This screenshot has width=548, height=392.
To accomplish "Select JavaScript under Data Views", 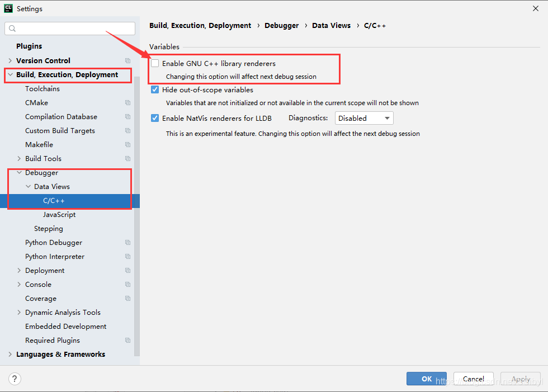I will (59, 215).
